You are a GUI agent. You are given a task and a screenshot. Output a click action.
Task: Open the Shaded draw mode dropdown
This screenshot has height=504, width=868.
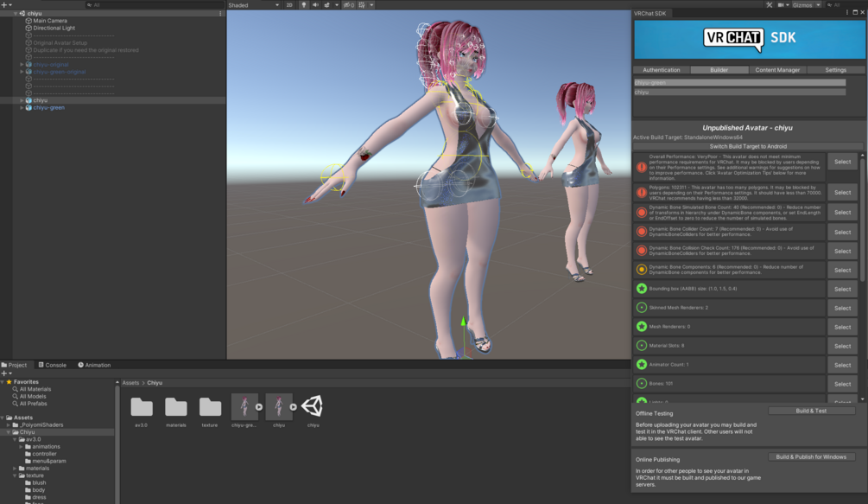254,5
